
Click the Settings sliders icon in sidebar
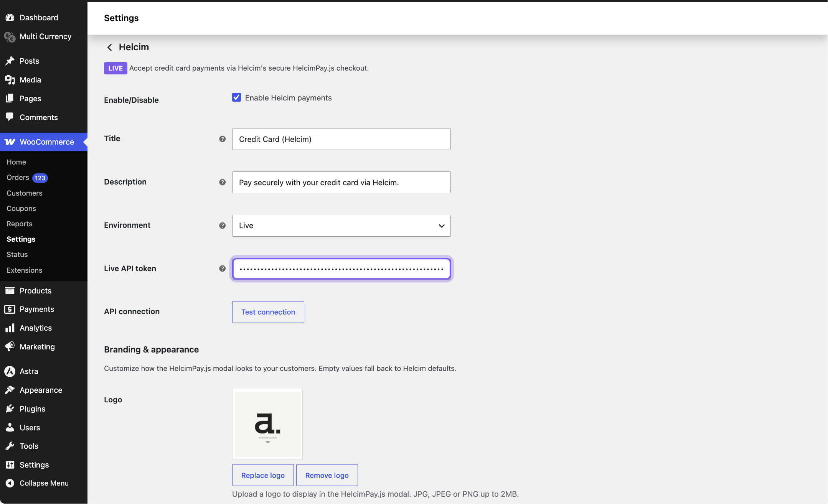coord(10,465)
